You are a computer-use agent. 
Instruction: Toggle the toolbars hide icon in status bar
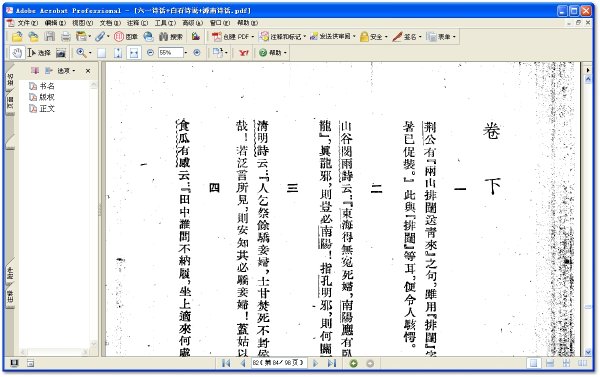pos(31,363)
